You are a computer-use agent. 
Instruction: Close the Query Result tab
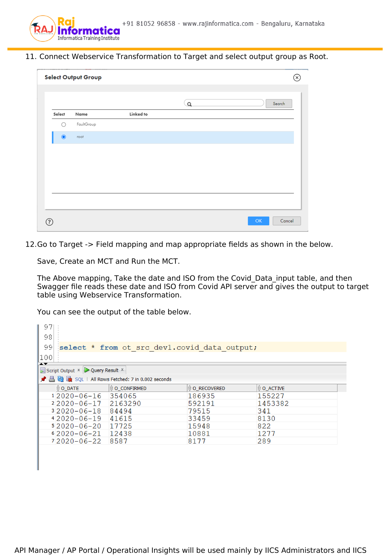[x=122, y=370]
